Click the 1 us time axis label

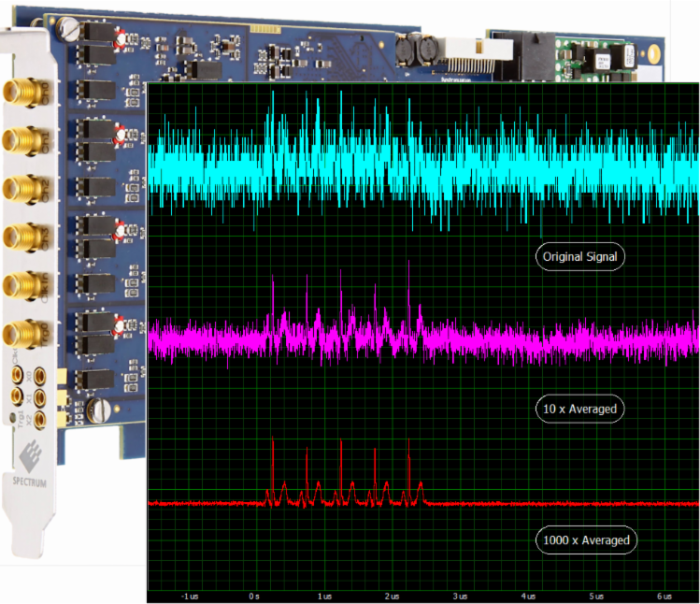(323, 595)
